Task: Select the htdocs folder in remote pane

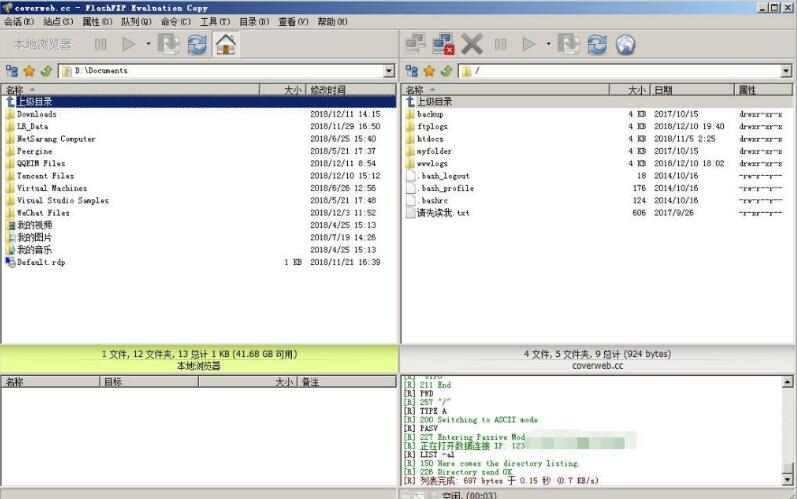Action: [x=430, y=139]
